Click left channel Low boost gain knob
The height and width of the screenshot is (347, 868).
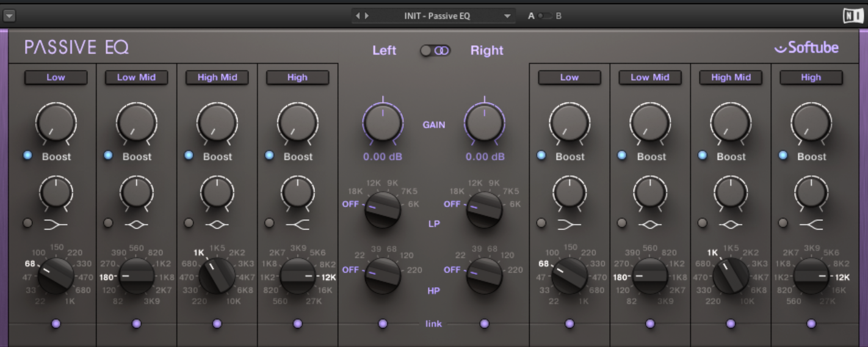(x=56, y=122)
